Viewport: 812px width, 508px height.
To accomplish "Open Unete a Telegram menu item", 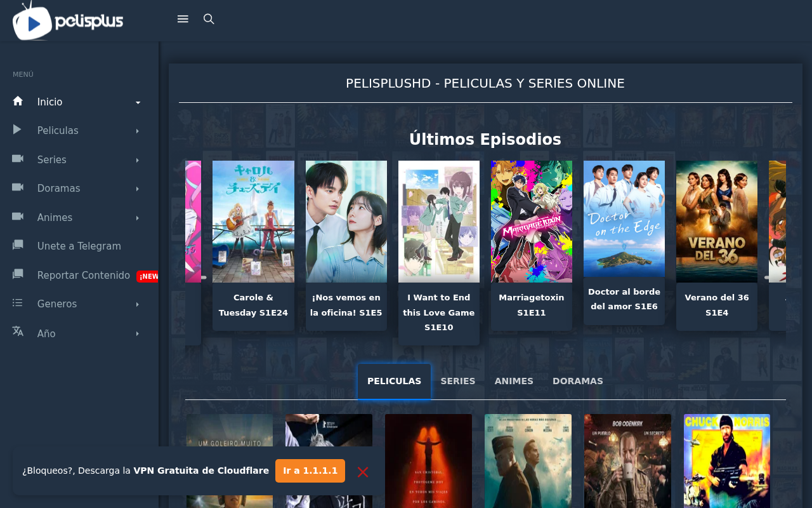I will [79, 246].
